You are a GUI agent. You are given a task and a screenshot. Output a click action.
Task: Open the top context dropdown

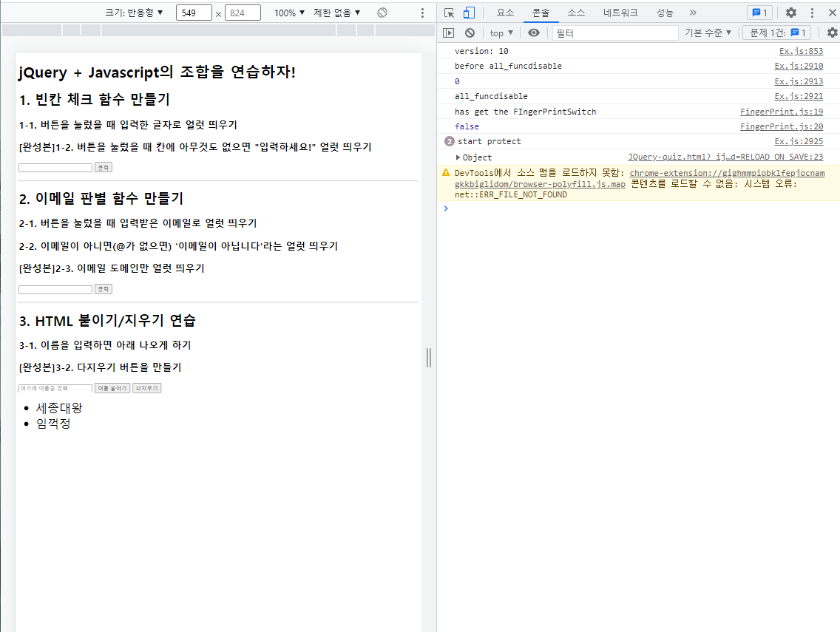pyautogui.click(x=501, y=33)
